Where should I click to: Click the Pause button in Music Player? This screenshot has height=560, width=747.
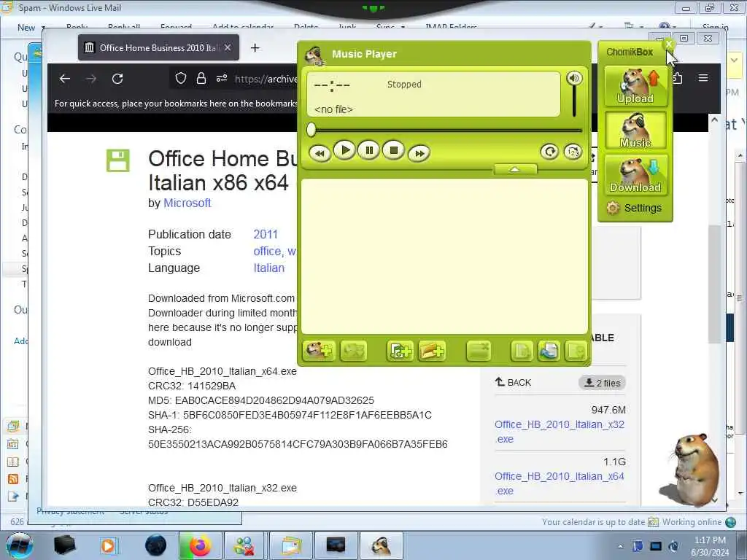[x=368, y=150]
